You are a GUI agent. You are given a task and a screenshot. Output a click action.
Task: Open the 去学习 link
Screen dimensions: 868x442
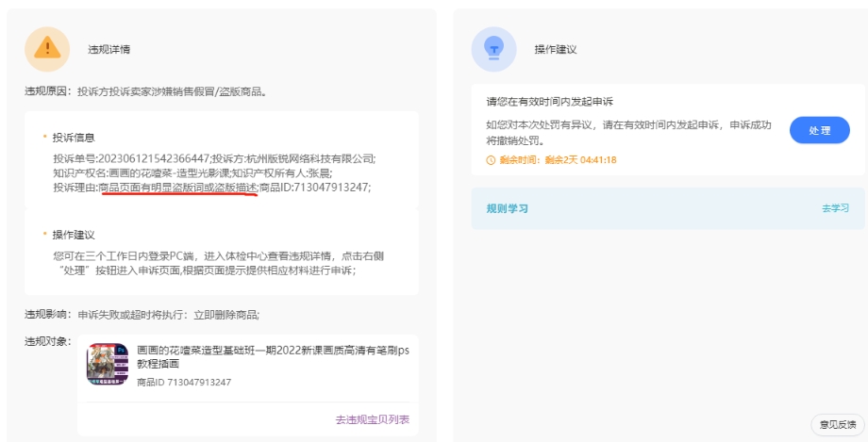(835, 208)
